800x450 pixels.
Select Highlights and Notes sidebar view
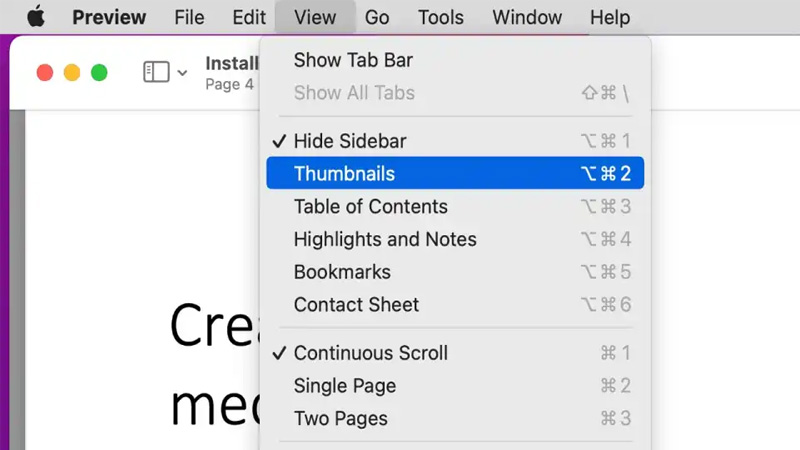(385, 240)
